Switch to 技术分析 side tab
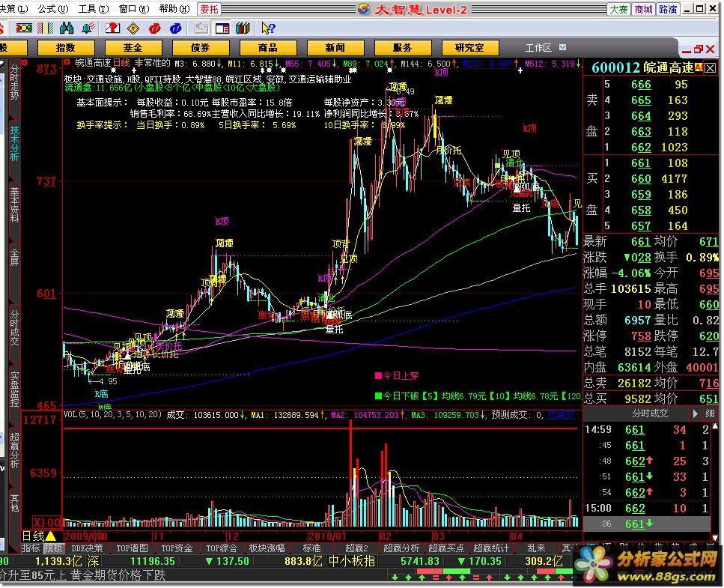The height and width of the screenshot is (588, 724). click(14, 143)
